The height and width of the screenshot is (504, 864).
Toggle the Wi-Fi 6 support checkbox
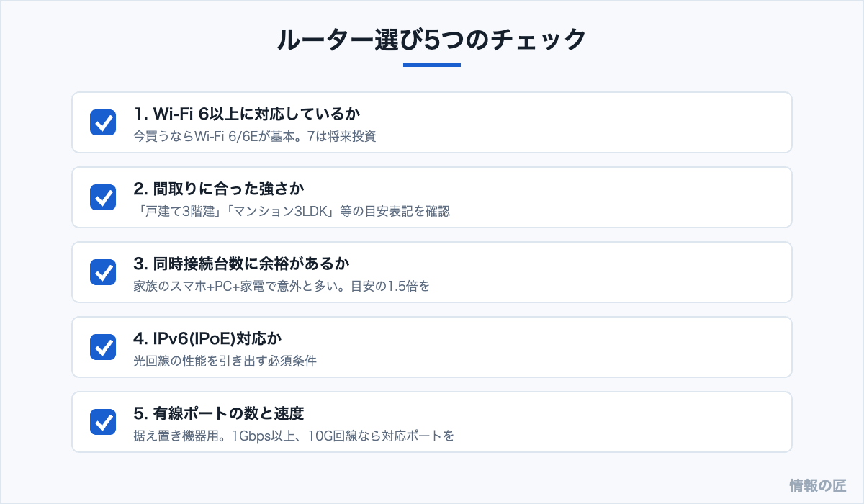tap(103, 122)
